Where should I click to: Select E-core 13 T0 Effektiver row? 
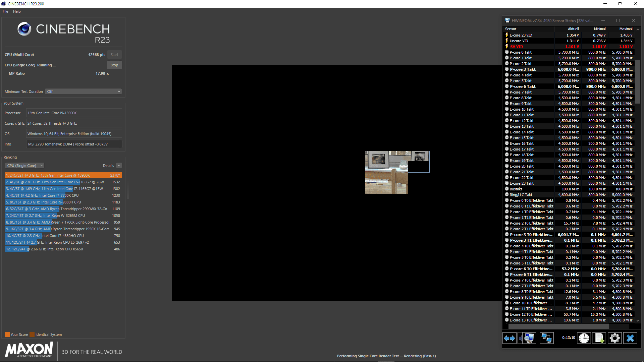coord(569,320)
